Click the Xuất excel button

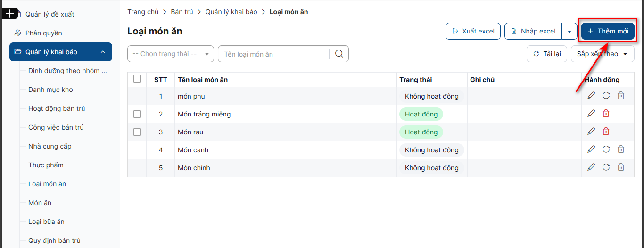473,31
